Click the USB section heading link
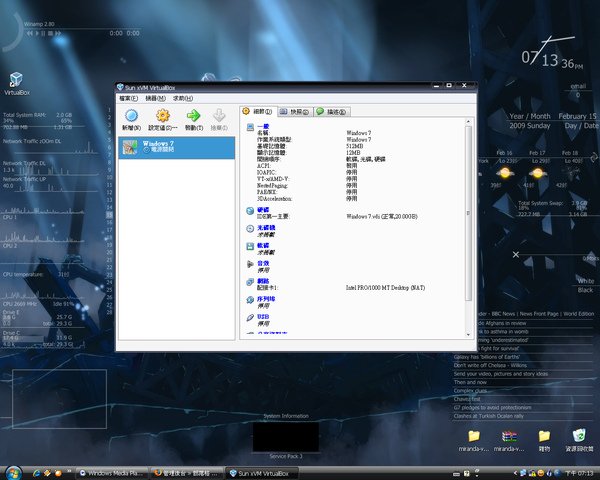This screenshot has height=480, width=600. (x=263, y=317)
